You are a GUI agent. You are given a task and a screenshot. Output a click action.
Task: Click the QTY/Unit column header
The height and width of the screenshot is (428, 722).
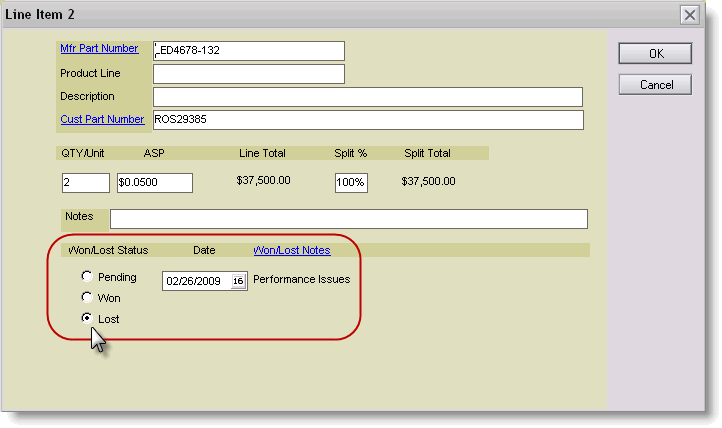point(83,153)
